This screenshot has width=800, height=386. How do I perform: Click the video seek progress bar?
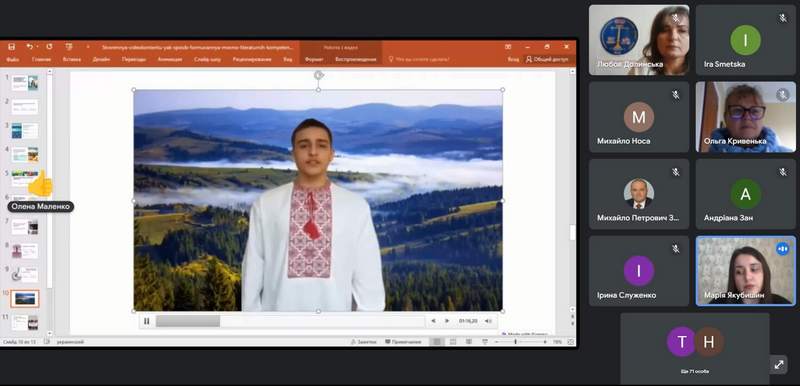pyautogui.click(x=290, y=321)
